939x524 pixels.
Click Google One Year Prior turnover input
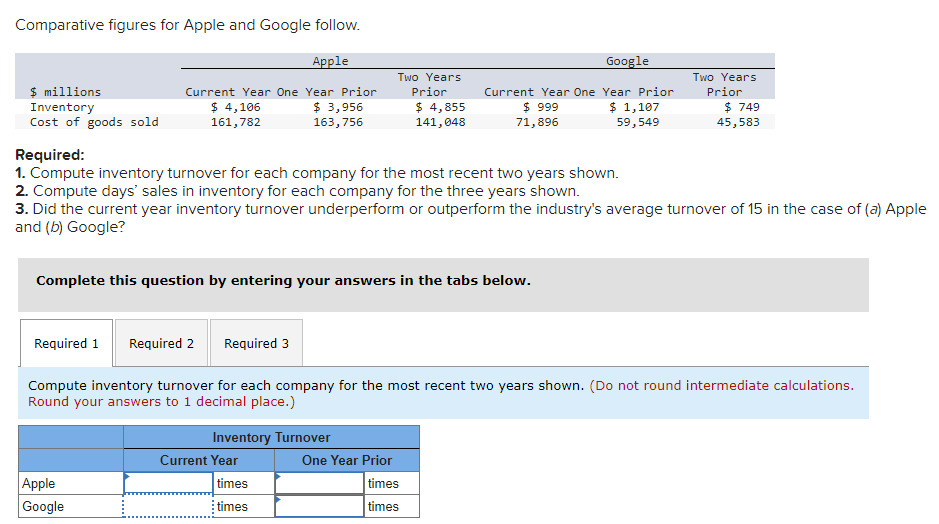(x=319, y=507)
